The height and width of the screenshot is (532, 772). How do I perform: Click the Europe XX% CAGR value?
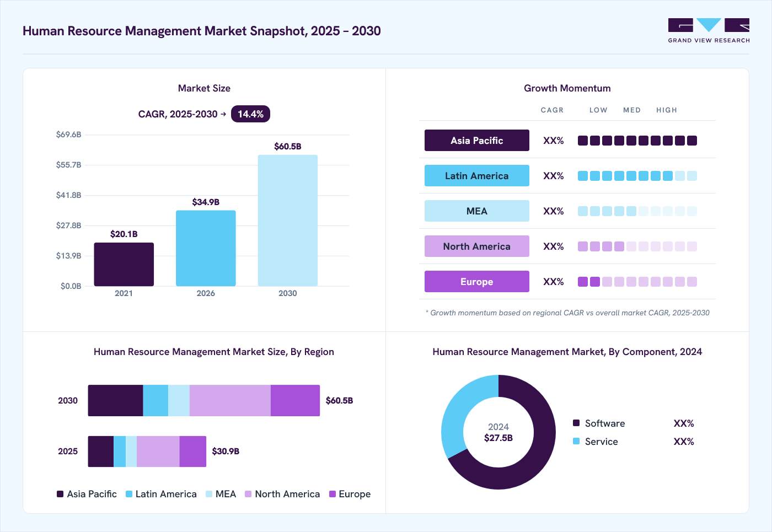coord(553,282)
